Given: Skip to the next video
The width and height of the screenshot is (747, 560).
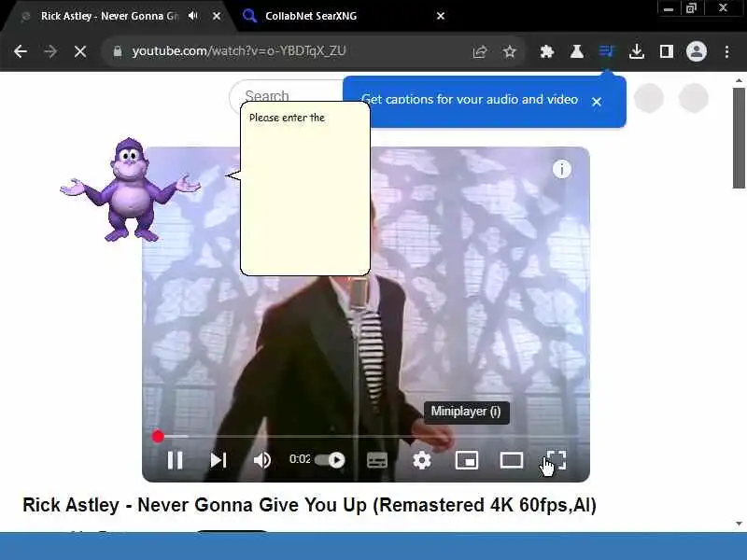Looking at the screenshot, I should [218, 460].
